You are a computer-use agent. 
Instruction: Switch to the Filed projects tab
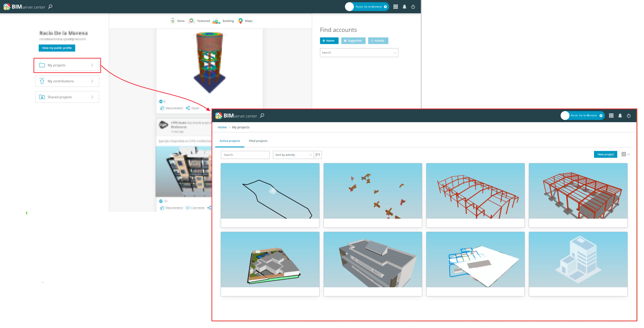coord(258,141)
